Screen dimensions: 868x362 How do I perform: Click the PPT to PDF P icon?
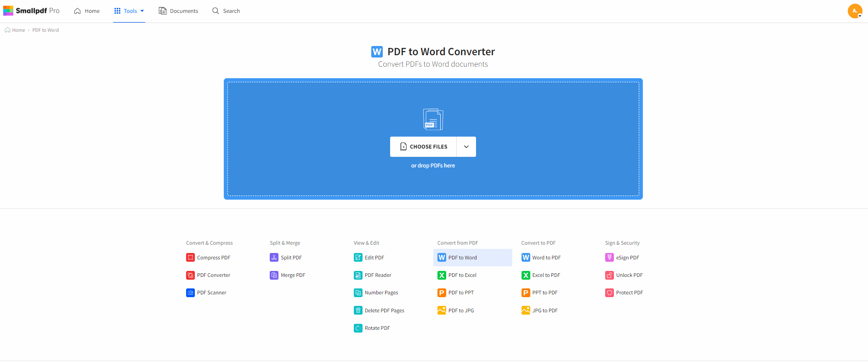click(526, 293)
